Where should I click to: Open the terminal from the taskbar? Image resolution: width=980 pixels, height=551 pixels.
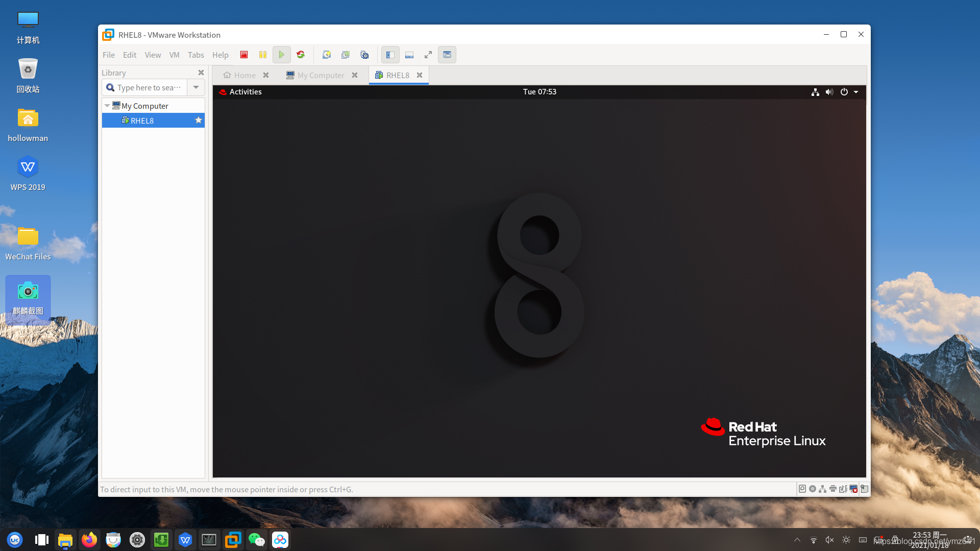[x=209, y=540]
